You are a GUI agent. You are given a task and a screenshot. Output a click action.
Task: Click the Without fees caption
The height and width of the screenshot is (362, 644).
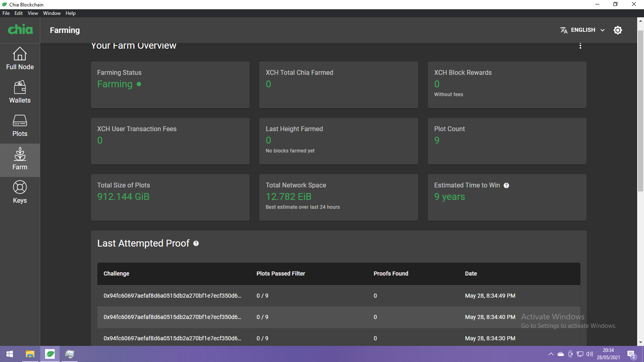click(x=448, y=95)
